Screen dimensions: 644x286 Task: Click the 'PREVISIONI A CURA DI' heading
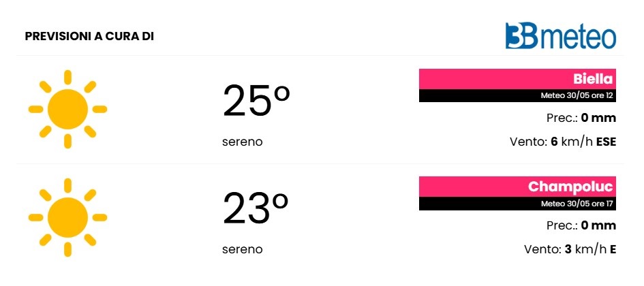coord(89,36)
